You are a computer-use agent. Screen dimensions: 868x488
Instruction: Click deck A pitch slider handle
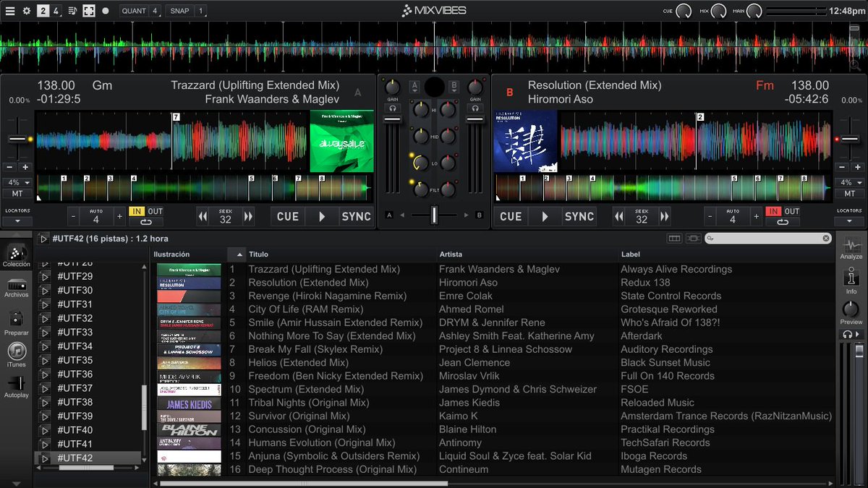tap(17, 139)
